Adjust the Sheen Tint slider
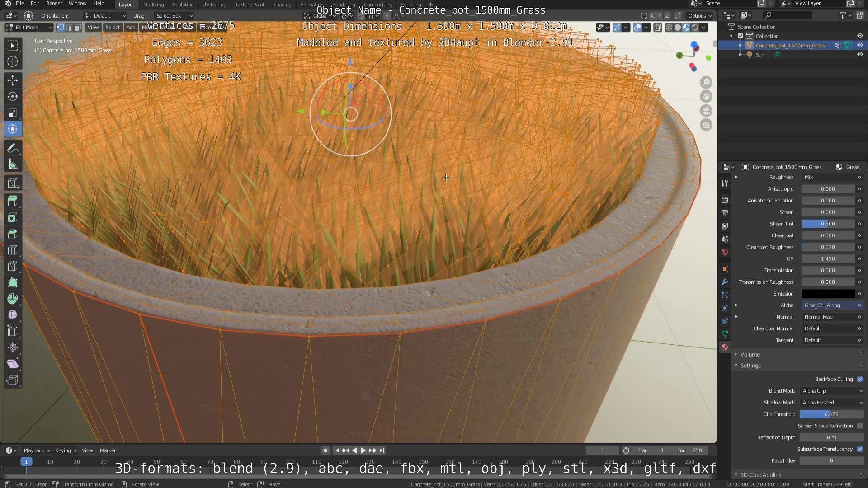The height and width of the screenshot is (488, 868). 828,224
